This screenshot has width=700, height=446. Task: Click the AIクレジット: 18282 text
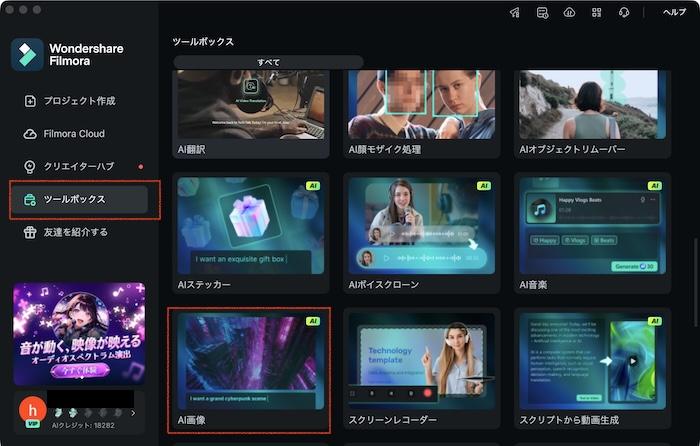83,425
